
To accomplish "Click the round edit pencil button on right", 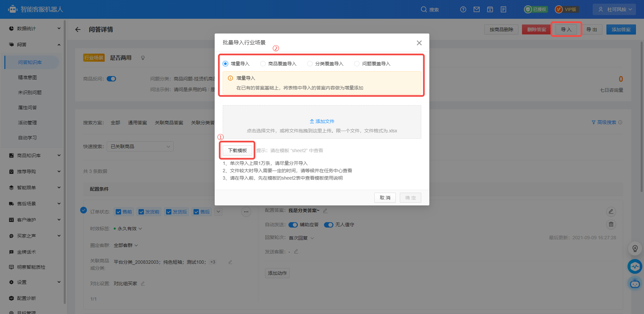I will tap(611, 211).
